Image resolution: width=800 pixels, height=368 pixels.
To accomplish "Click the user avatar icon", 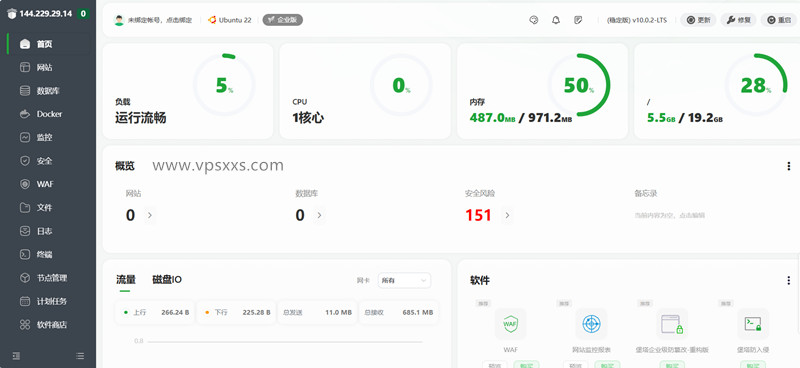I will click(x=119, y=20).
